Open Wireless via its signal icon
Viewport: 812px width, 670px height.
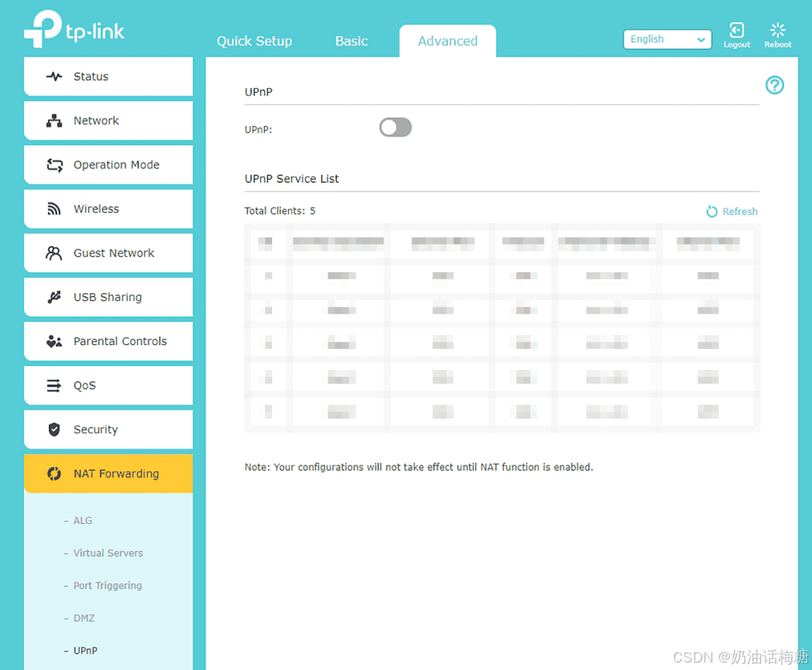54,208
